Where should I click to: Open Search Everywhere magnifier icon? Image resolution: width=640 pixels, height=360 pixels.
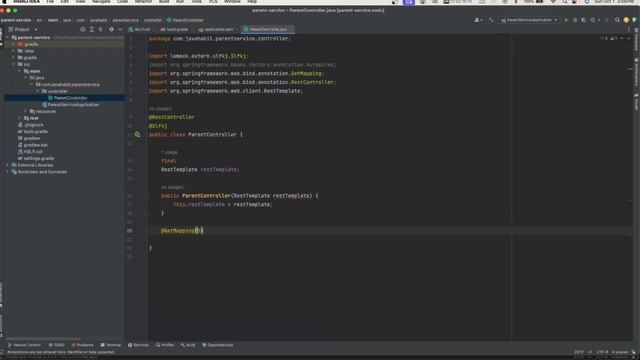(617, 20)
